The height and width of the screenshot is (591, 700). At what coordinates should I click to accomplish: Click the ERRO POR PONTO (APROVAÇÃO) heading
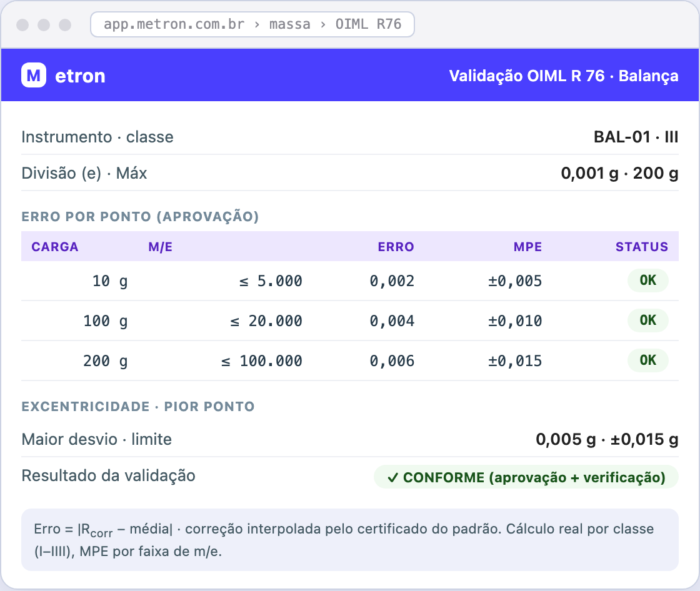140,217
